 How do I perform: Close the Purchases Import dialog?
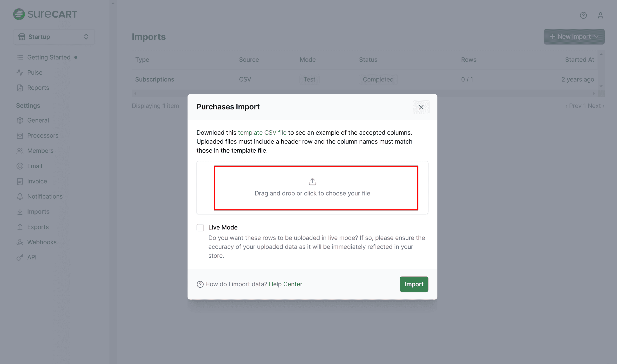pos(421,107)
